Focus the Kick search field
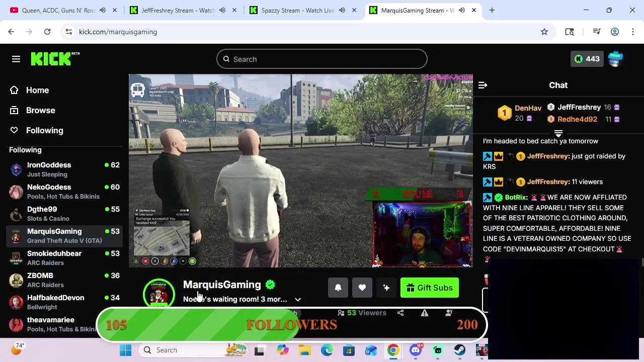The width and height of the screenshot is (644, 362). click(x=322, y=59)
